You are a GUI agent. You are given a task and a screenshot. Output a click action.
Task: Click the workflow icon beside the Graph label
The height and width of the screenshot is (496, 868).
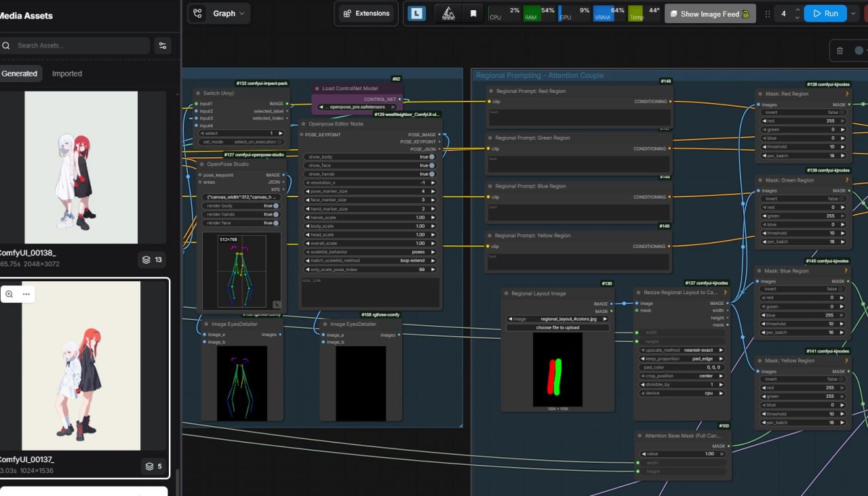197,14
